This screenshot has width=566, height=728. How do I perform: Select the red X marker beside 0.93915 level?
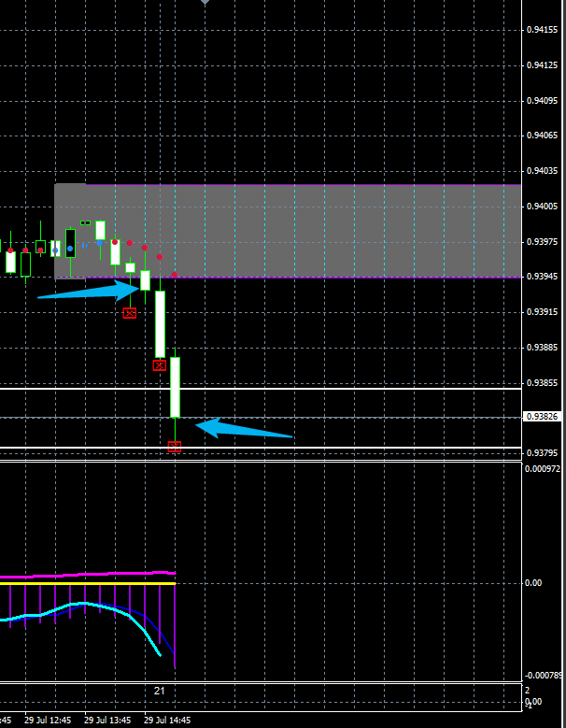click(x=130, y=313)
